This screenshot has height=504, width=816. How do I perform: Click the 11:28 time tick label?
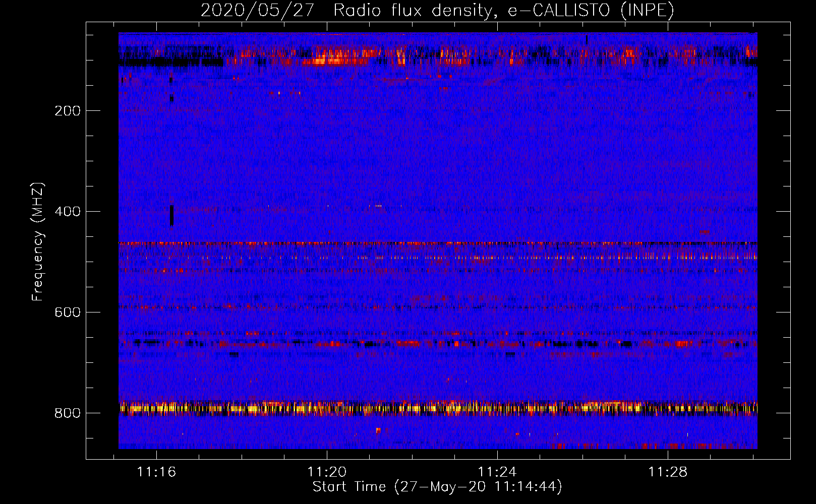(x=668, y=472)
